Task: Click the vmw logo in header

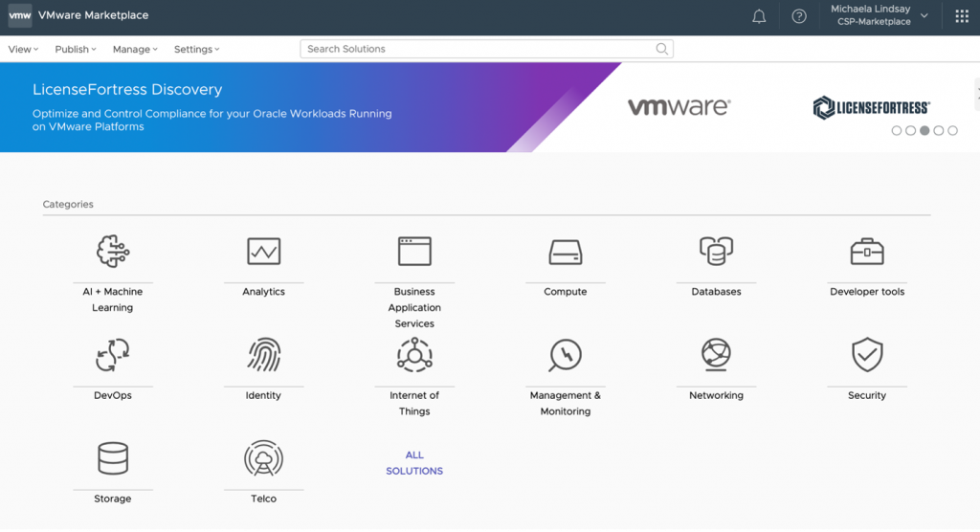Action: (20, 15)
